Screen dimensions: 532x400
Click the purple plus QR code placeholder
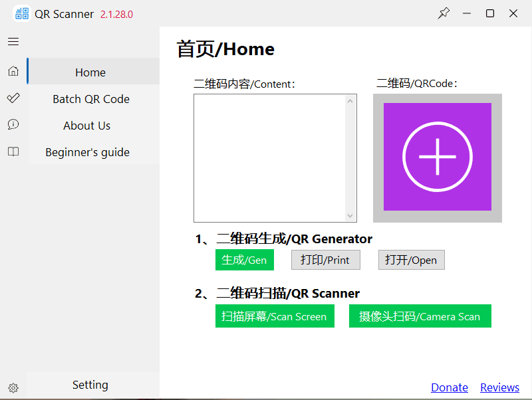pos(438,157)
